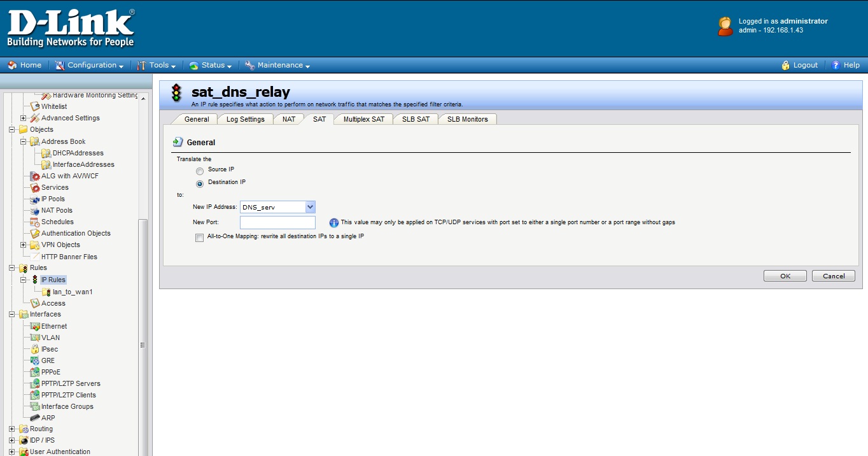The height and width of the screenshot is (456, 868).
Task: Click the VLAN icon
Action: pos(35,338)
